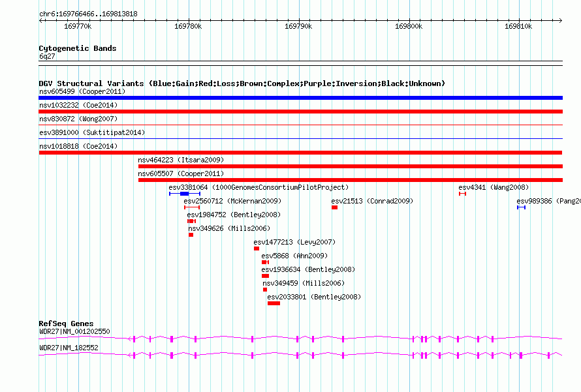The width and height of the screenshot is (581, 392).
Task: Open the WDR27|NM_182552 transcript label
Action: pyautogui.click(x=69, y=348)
